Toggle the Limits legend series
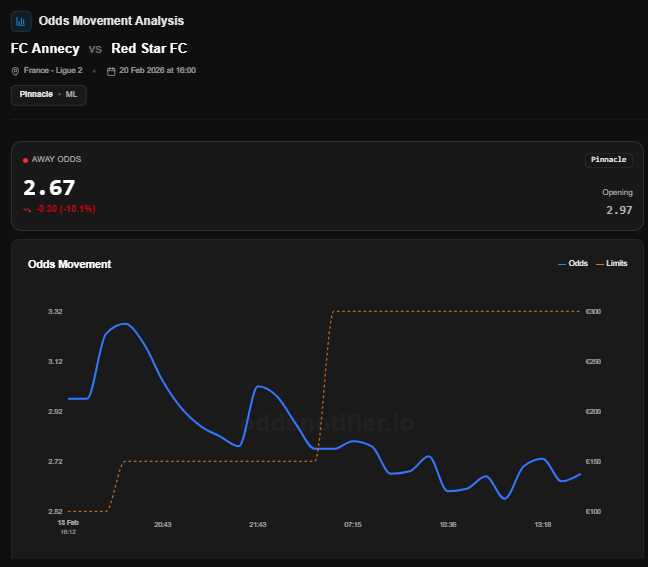This screenshot has height=567, width=648. (612, 264)
